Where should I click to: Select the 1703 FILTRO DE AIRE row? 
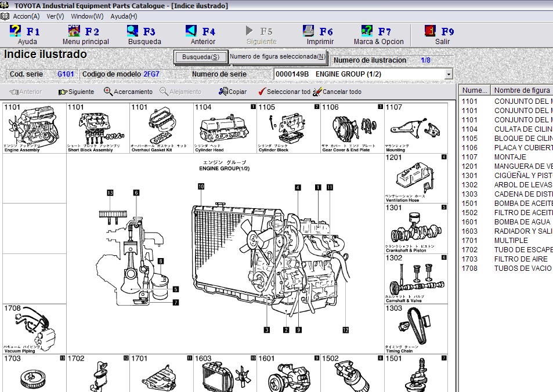(506, 259)
